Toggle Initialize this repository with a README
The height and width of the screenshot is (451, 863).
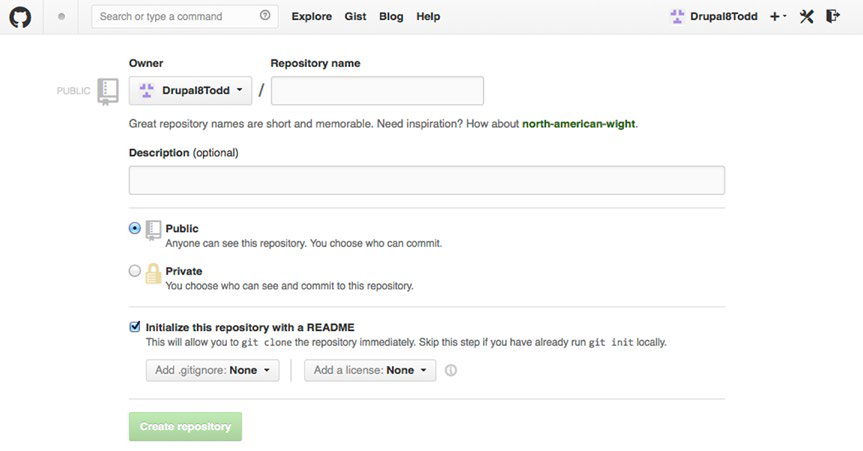click(x=135, y=327)
